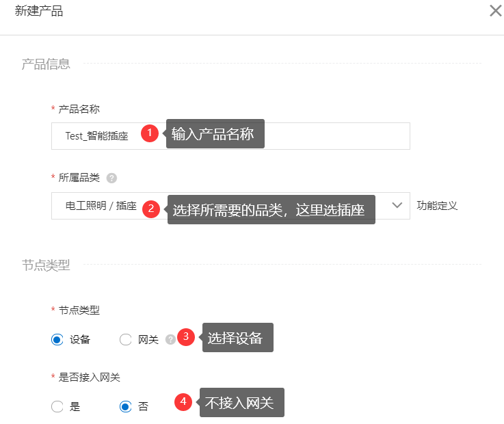Select 设备 node type radio

click(x=57, y=339)
